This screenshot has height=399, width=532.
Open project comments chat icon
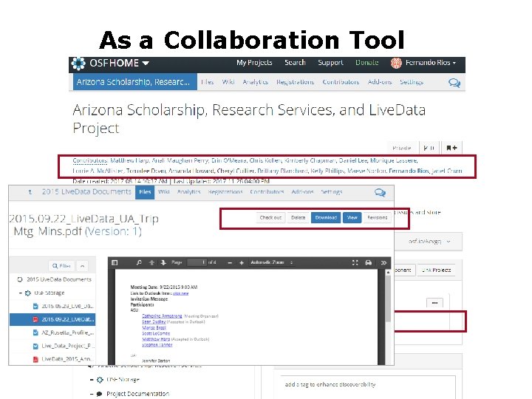click(454, 83)
